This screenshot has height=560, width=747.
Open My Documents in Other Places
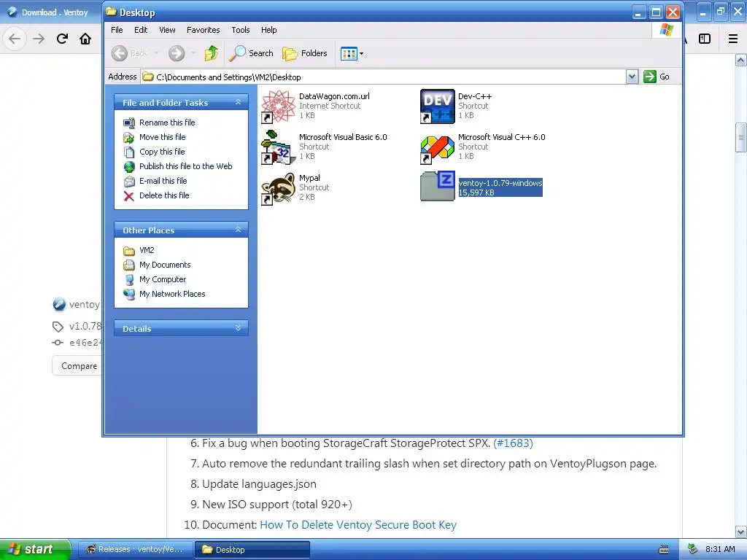click(165, 265)
